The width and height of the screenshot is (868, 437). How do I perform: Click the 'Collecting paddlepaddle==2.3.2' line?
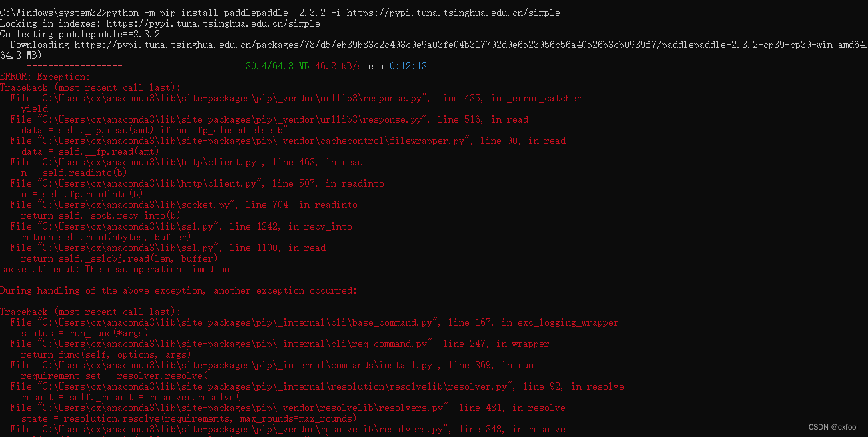click(x=80, y=34)
